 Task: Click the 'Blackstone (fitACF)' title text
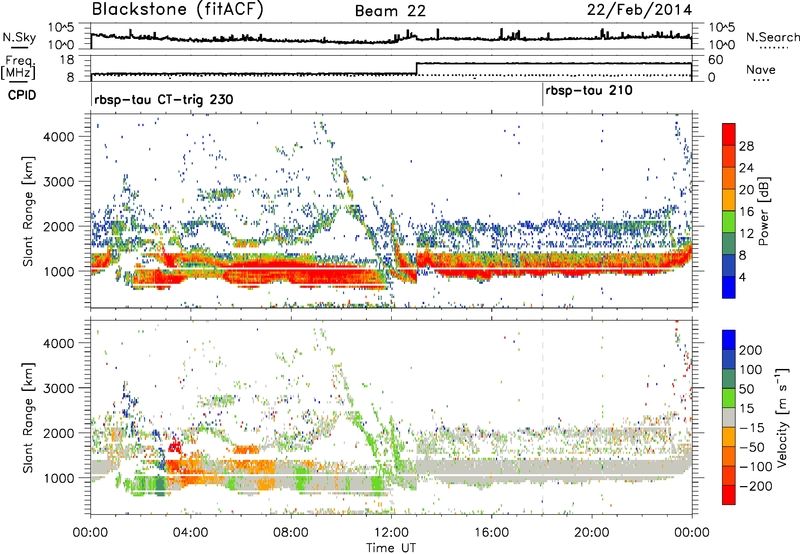coord(178,9)
